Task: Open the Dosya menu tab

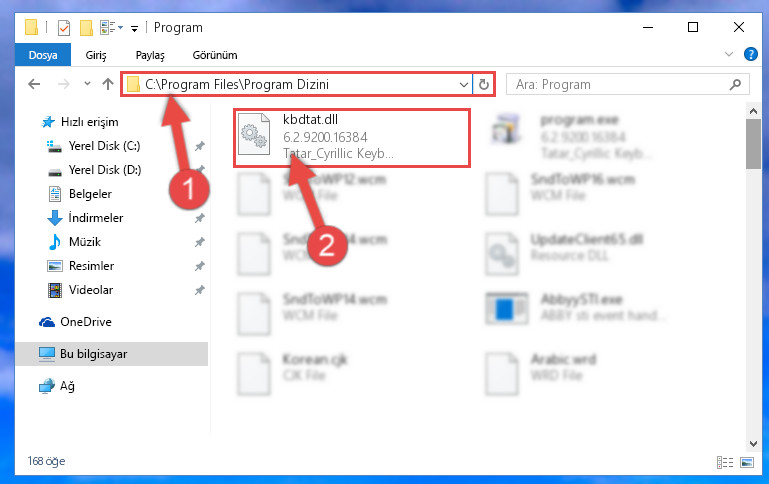Action: 43,55
